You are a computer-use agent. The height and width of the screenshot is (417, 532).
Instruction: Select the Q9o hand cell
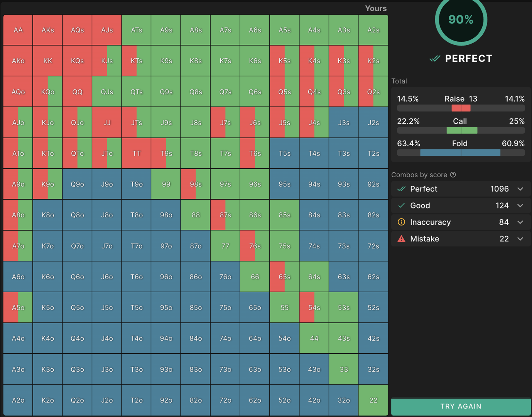(x=77, y=184)
